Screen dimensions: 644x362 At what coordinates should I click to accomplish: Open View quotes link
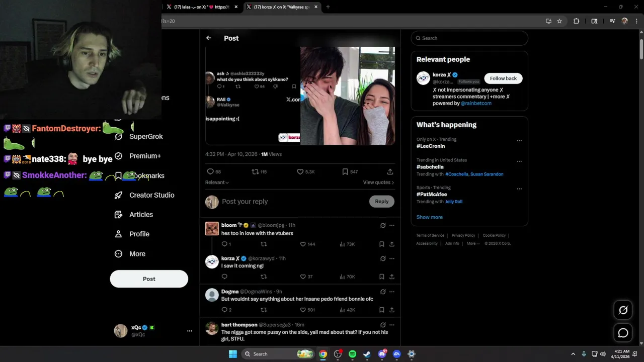(x=378, y=183)
